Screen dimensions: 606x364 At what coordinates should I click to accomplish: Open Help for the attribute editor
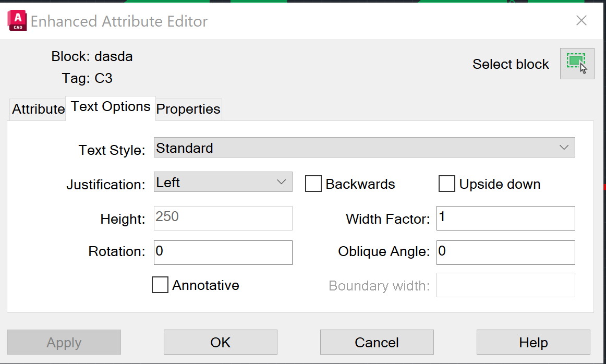coord(533,342)
